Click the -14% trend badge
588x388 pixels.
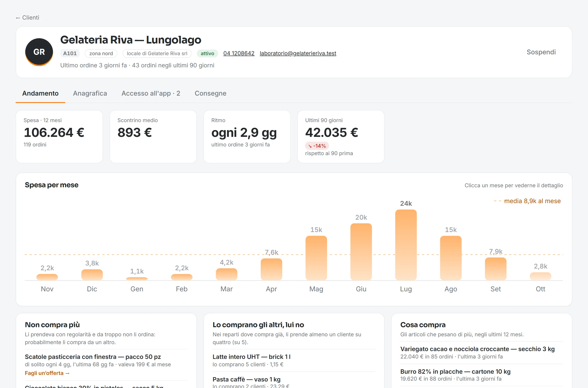click(317, 146)
